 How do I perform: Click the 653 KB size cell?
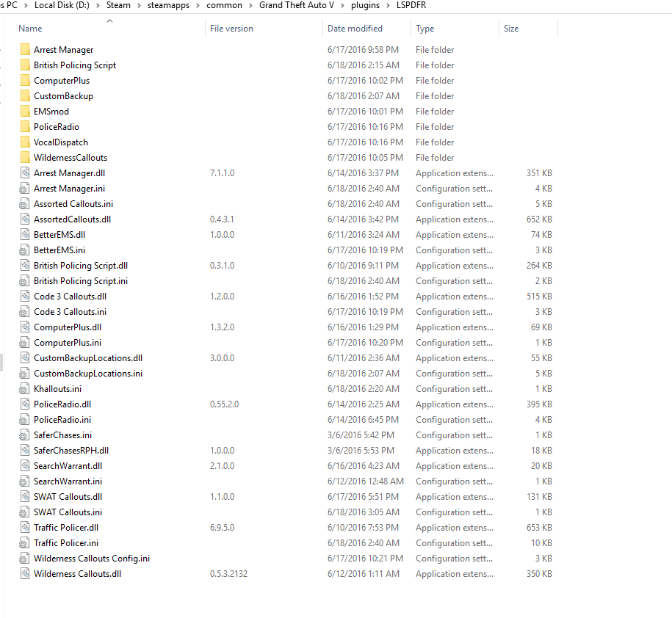[x=539, y=528]
